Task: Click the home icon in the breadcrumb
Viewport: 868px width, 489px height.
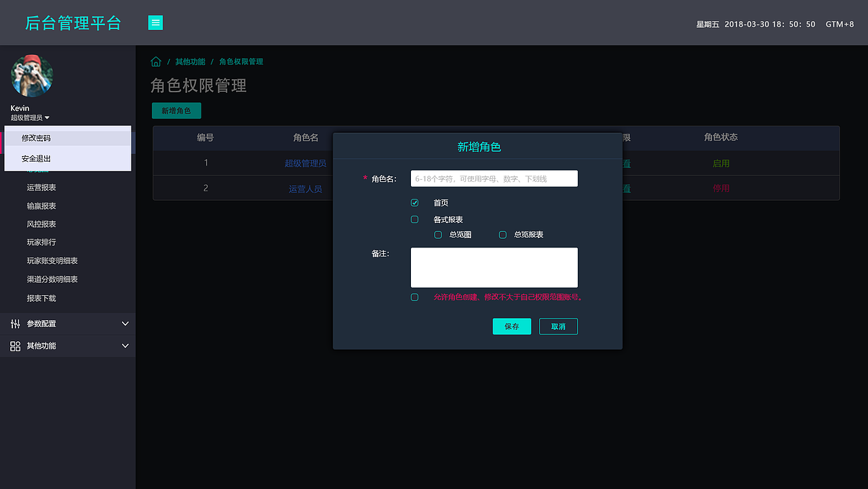Action: pos(155,61)
